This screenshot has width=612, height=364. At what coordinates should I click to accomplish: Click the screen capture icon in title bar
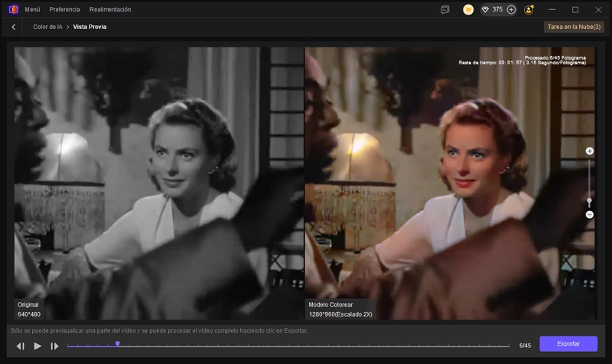[445, 9]
